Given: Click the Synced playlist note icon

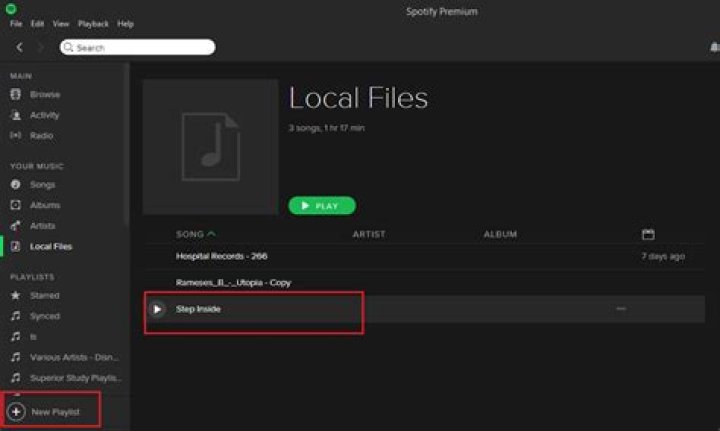Looking at the screenshot, I should tap(16, 316).
